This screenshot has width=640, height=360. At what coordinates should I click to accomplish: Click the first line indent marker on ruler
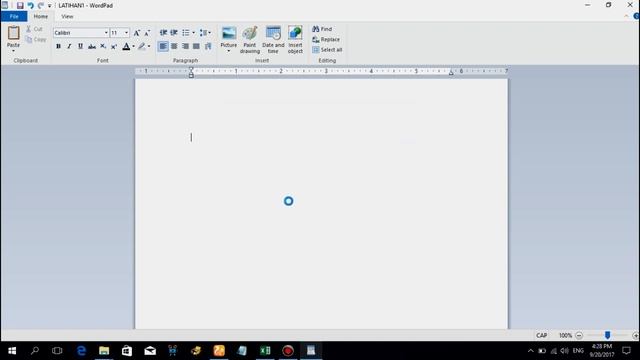pos(191,70)
